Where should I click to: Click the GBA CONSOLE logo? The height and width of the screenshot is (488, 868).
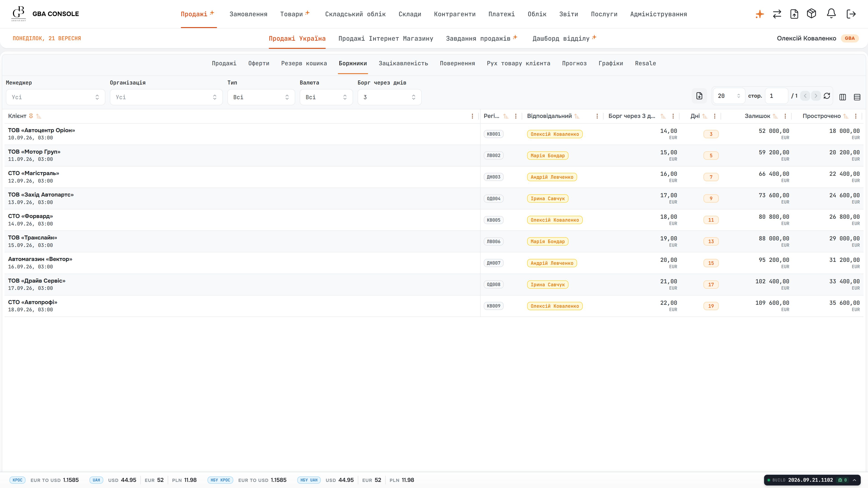tap(45, 14)
